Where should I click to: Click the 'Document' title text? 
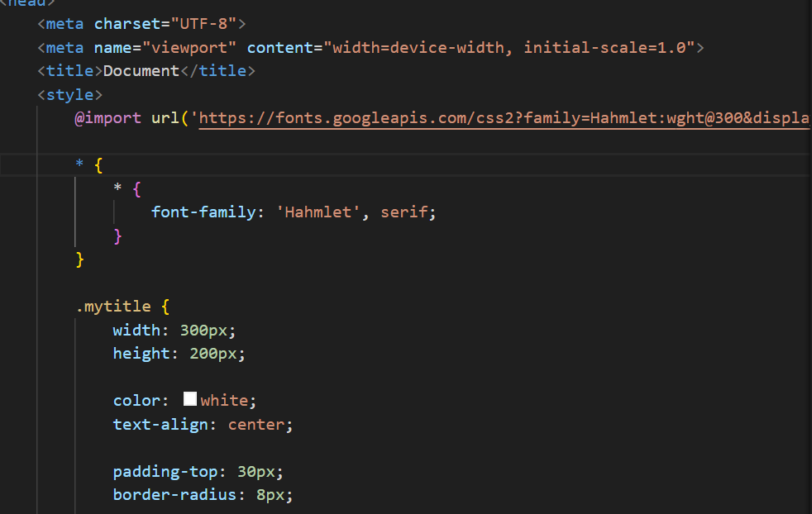pyautogui.click(x=141, y=71)
